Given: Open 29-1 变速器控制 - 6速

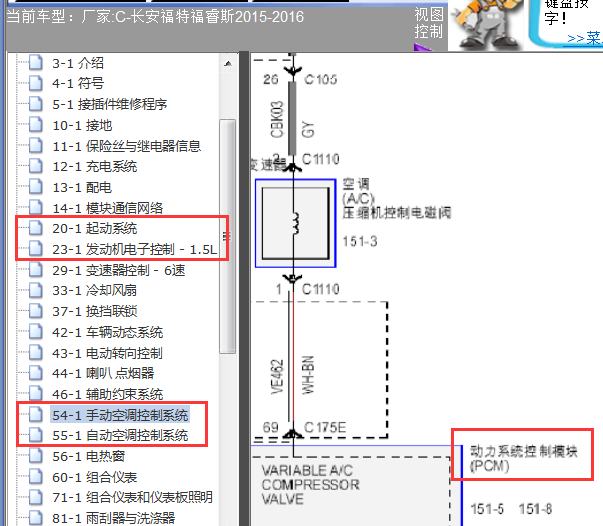Looking at the screenshot, I should click(119, 270).
